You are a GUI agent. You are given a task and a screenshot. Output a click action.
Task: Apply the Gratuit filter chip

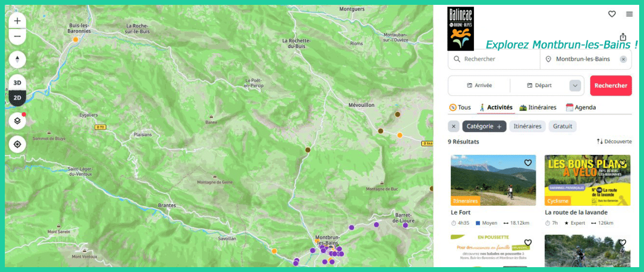[563, 126]
